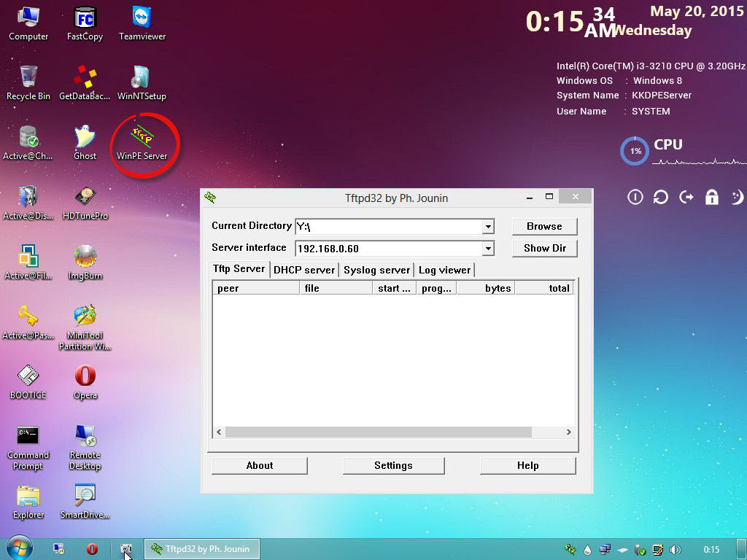This screenshot has width=747, height=560.
Task: Select the GetDataBack desktop icon
Action: [x=85, y=83]
